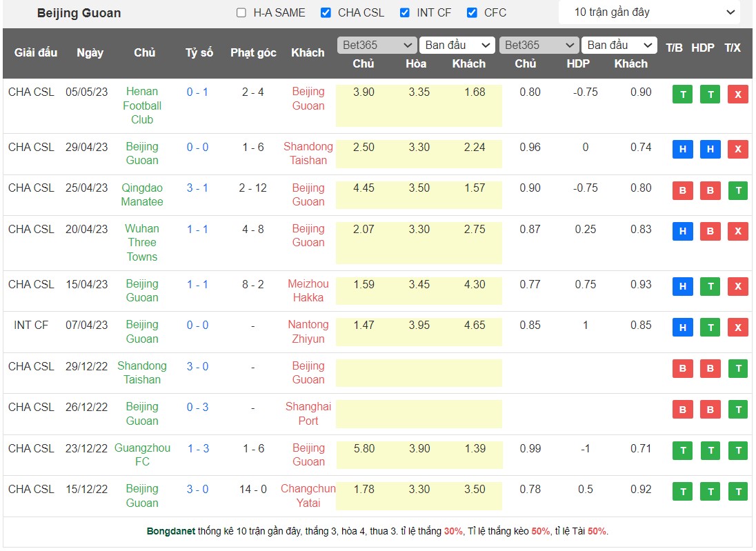This screenshot has width=756, height=551.
Task: Open Henan Football Club team link
Action: pos(142,106)
